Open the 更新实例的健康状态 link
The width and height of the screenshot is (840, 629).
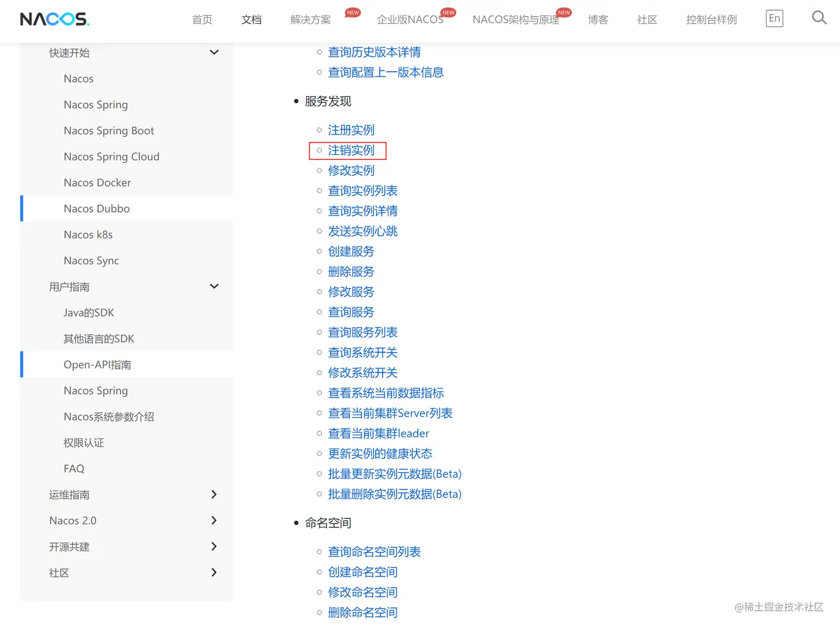380,454
